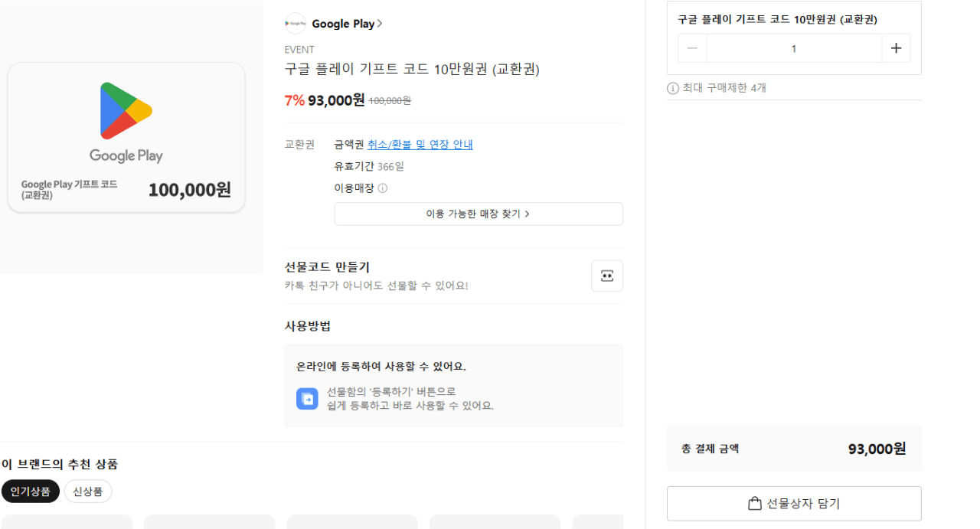Open the 선물코드 만들기 gift code icon

[606, 276]
